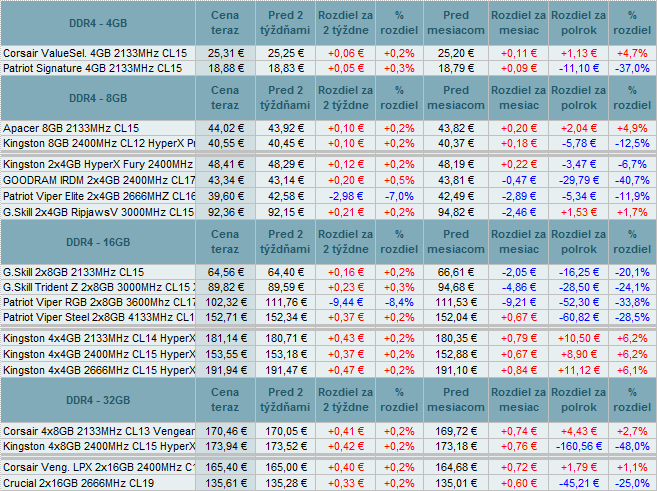Select the DDR4 - 16GB section header
Viewport: 657px width, 491px height.
(98, 242)
